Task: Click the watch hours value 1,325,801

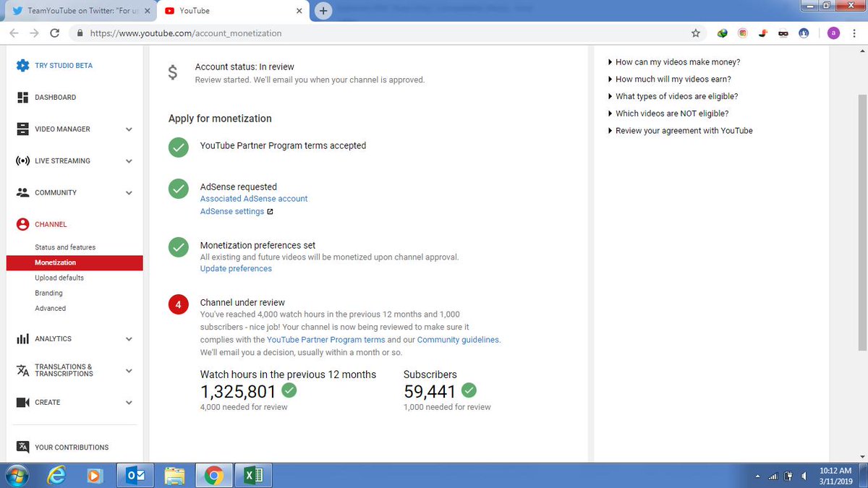Action: (x=239, y=392)
